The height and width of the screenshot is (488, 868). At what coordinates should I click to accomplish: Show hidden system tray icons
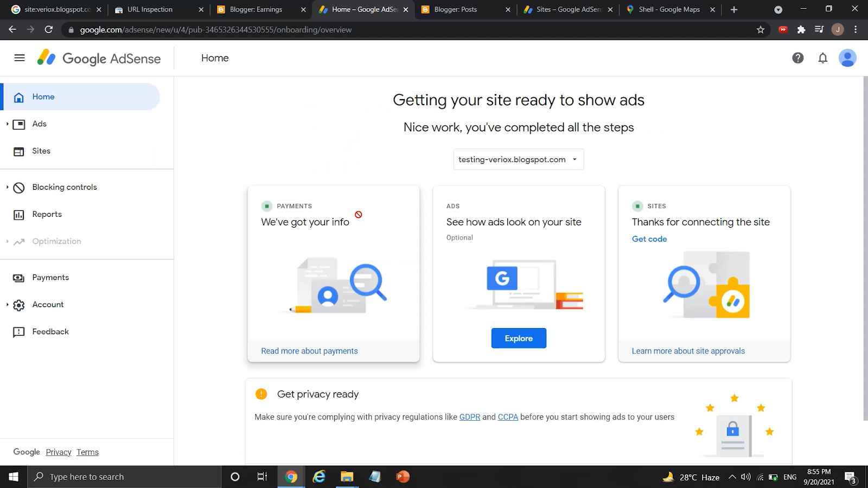[732, 477]
